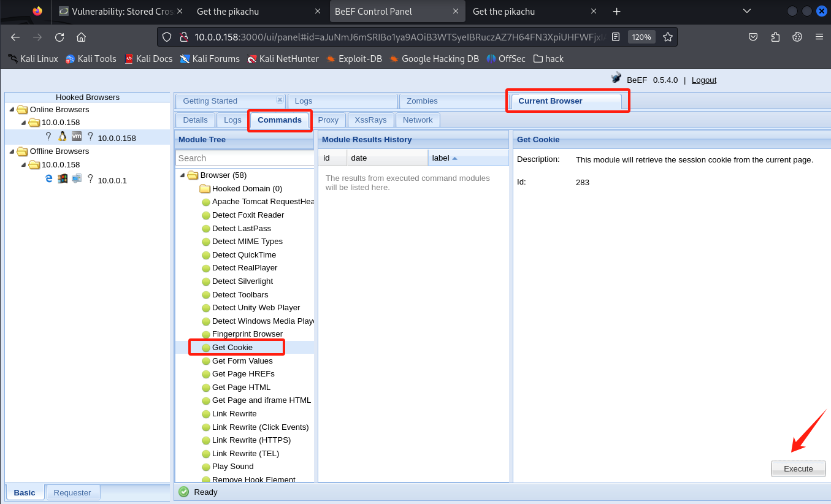Select the Link Rewrite (HTTPS) module

tap(251, 440)
